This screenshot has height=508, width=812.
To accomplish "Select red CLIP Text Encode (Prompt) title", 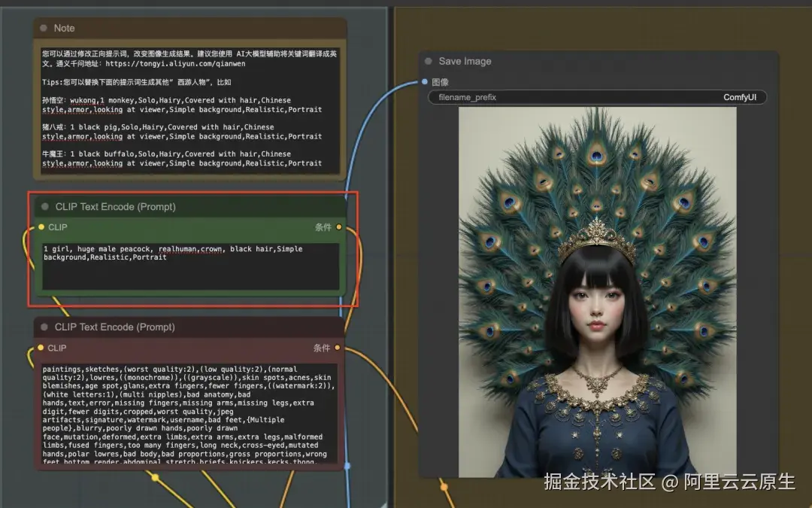I will click(115, 327).
